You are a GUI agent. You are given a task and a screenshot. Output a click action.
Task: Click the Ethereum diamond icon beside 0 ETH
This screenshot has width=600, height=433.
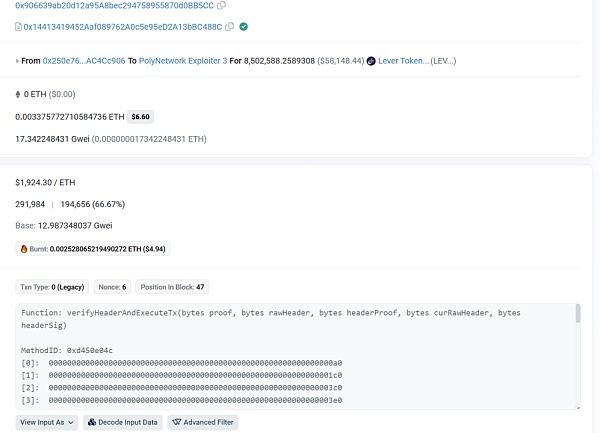click(18, 94)
